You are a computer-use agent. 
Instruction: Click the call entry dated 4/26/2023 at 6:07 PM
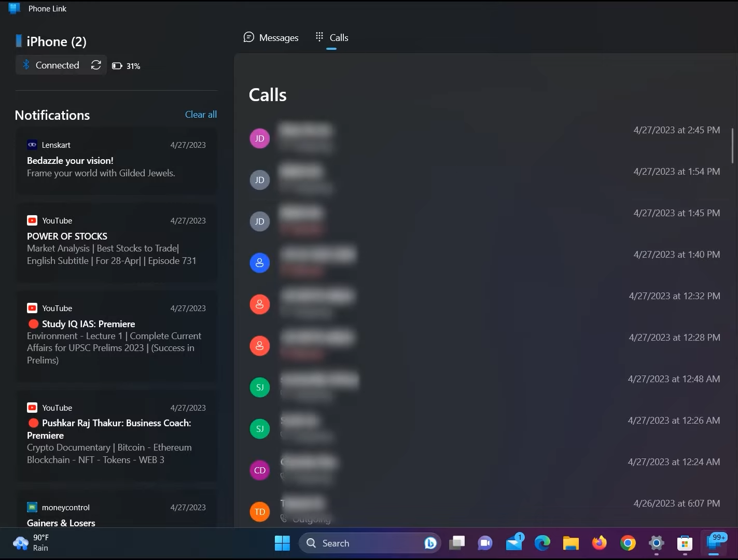(x=485, y=510)
